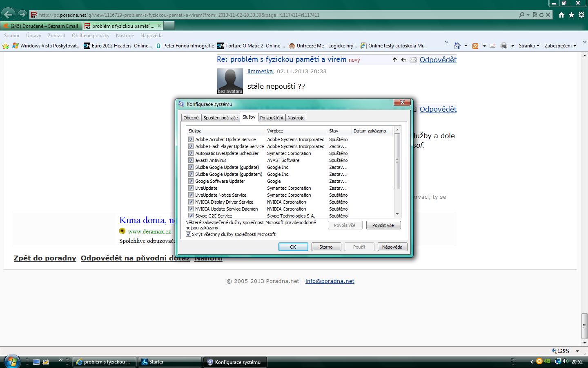Go back with the browser Back arrow
588x368 pixels.
tap(8, 15)
